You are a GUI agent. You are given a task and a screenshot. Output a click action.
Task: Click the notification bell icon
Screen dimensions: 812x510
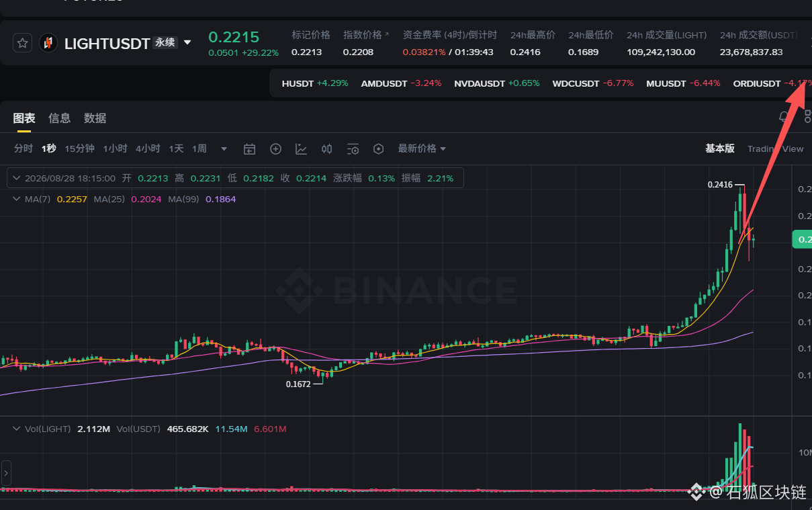coord(783,117)
